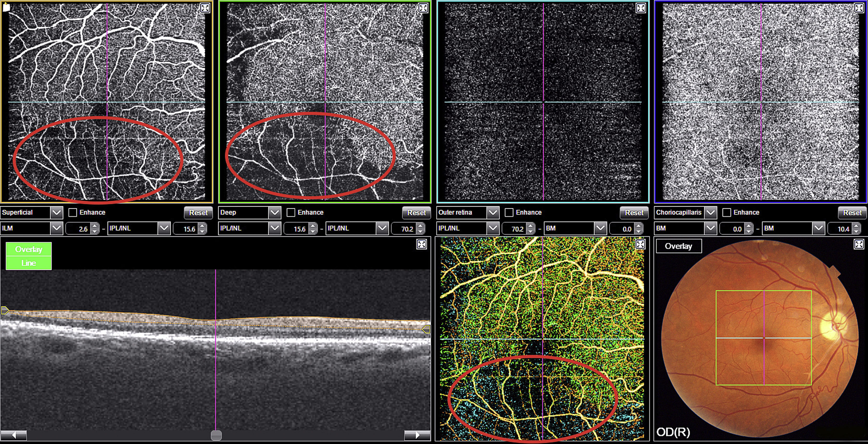
Task: Expand the B-scan cross-section view fullscreen
Action: click(421, 244)
